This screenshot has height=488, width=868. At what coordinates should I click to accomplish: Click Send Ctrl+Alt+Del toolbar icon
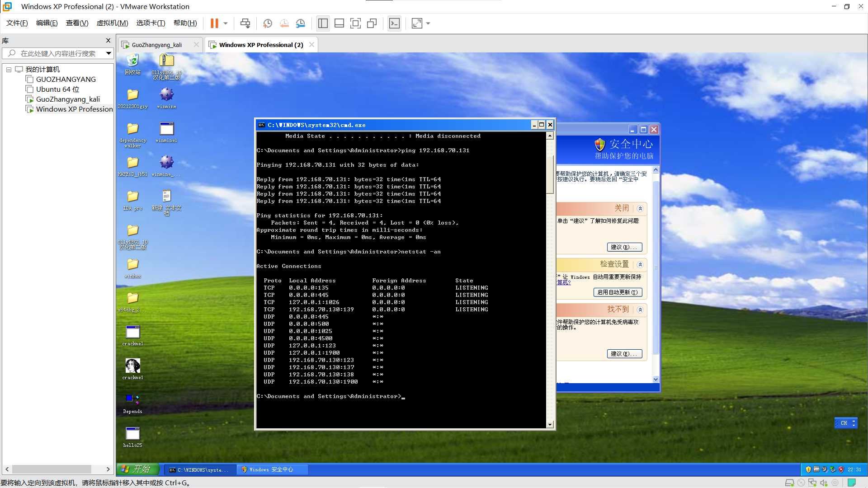point(245,23)
